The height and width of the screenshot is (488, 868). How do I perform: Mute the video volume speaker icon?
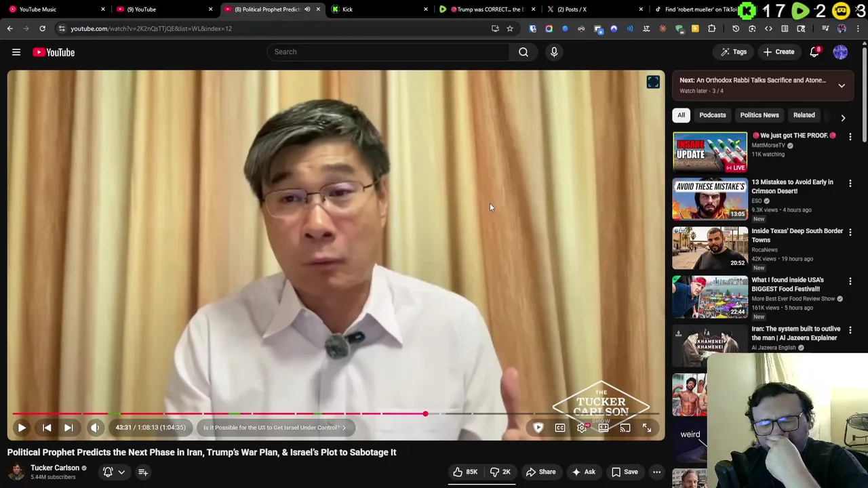coord(95,428)
